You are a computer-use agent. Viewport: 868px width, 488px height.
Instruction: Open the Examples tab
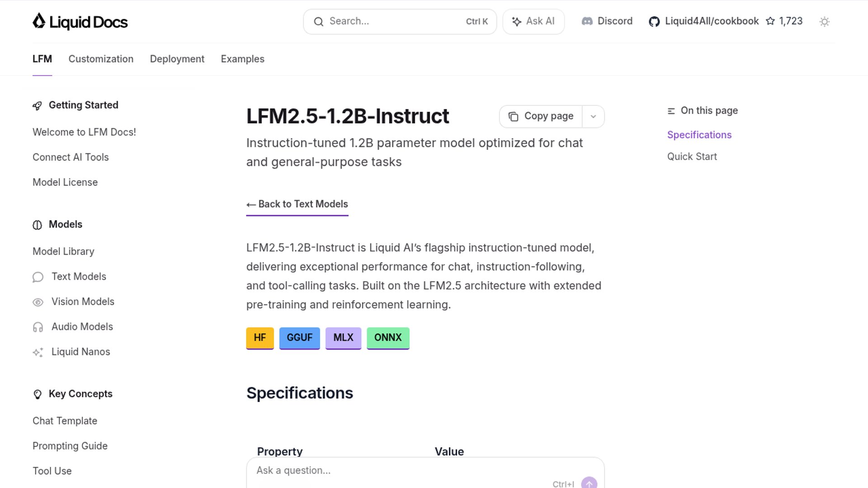point(242,59)
